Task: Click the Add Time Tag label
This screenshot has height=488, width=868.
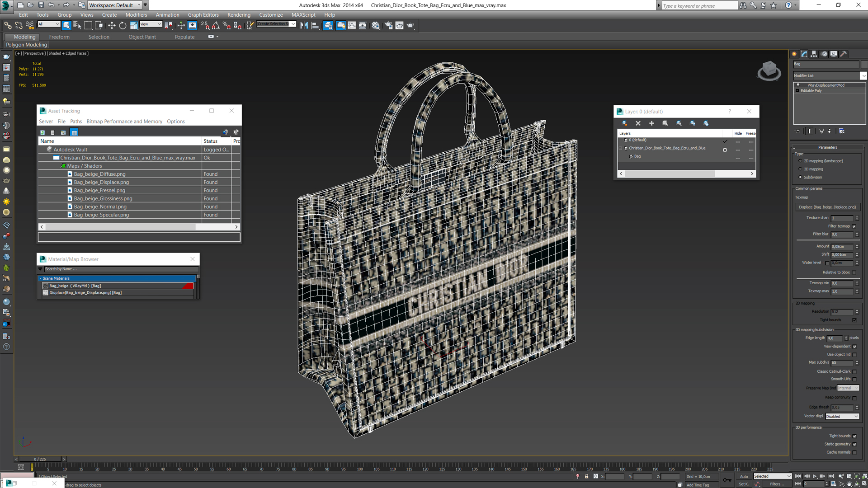Action: point(698,485)
